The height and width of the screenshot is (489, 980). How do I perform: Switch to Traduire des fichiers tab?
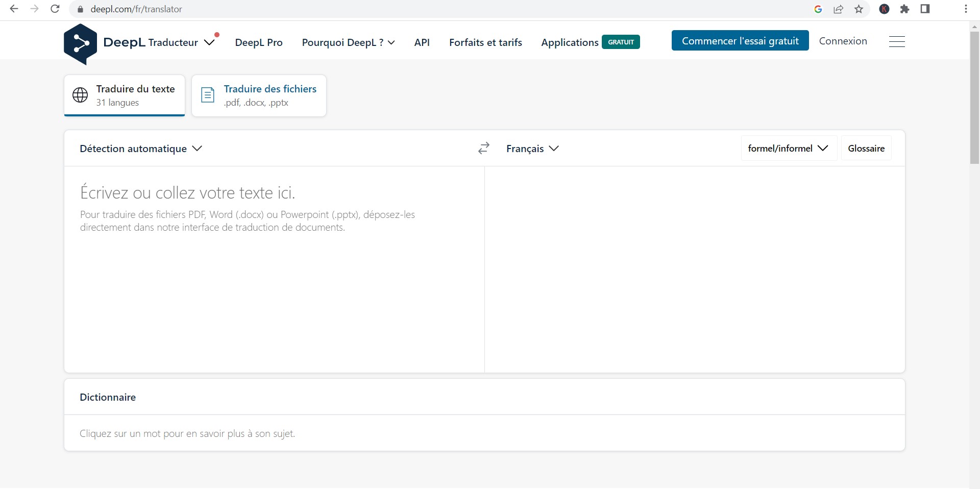tap(259, 95)
